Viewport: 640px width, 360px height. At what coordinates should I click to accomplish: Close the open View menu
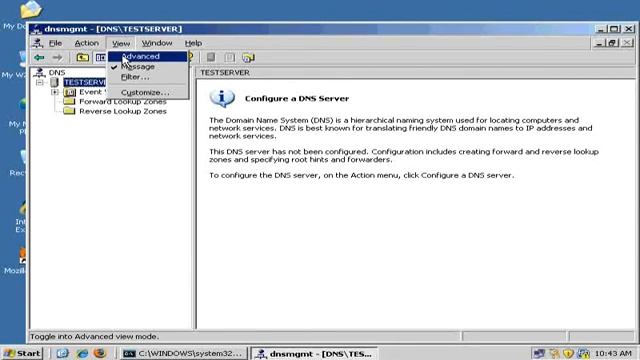point(121,43)
